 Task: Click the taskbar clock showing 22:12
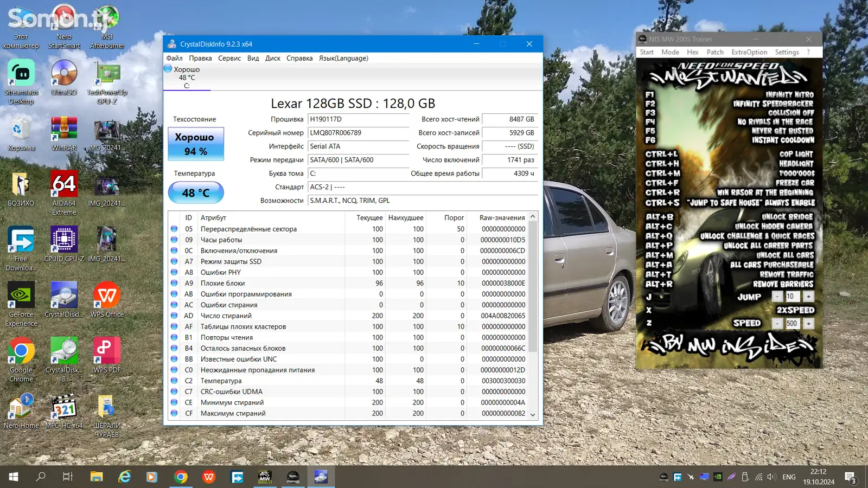tap(819, 477)
